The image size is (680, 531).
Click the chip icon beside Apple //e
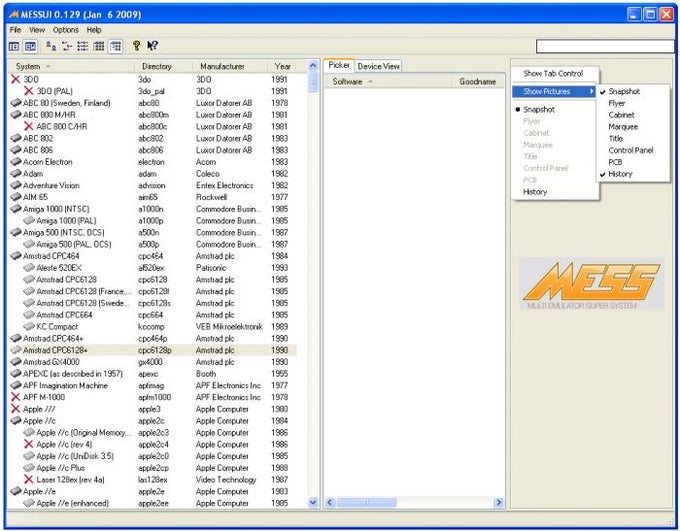click(16, 491)
